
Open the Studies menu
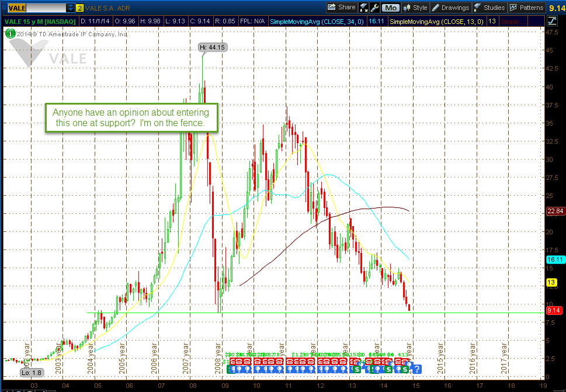489,8
